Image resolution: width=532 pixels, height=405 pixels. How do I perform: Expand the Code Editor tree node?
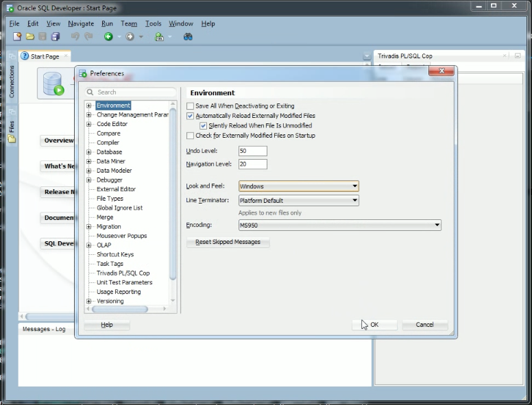(89, 124)
